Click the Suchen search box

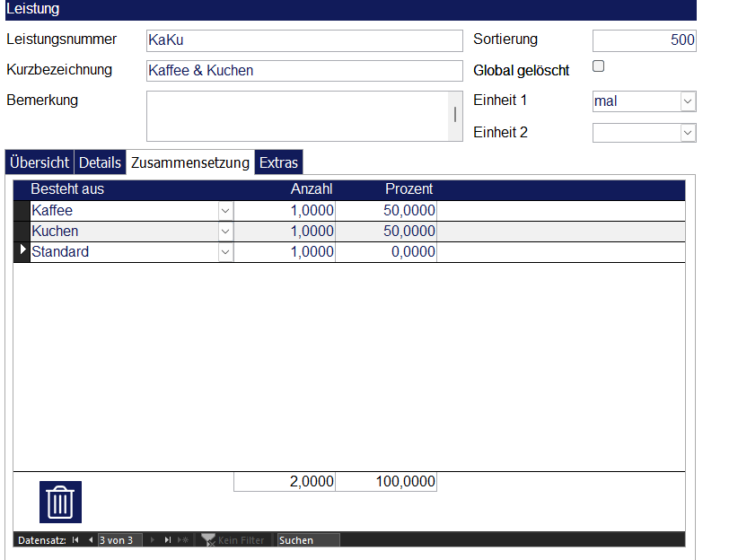tap(308, 540)
